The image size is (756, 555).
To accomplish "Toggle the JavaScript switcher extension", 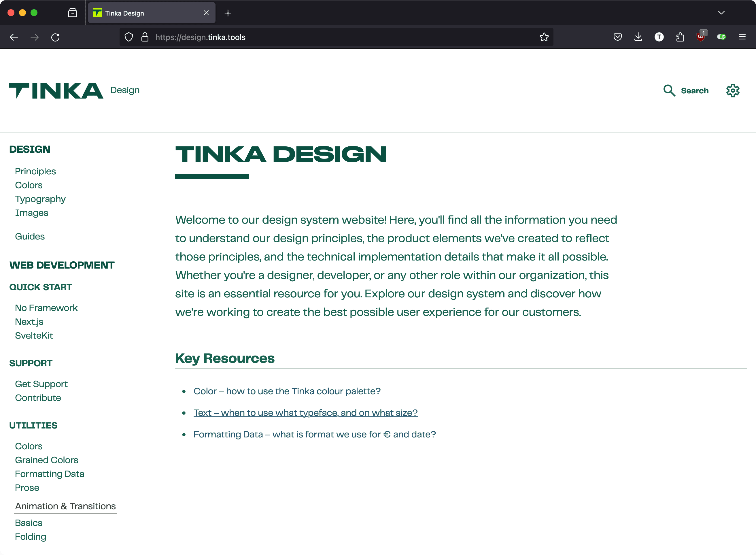I will [x=722, y=37].
